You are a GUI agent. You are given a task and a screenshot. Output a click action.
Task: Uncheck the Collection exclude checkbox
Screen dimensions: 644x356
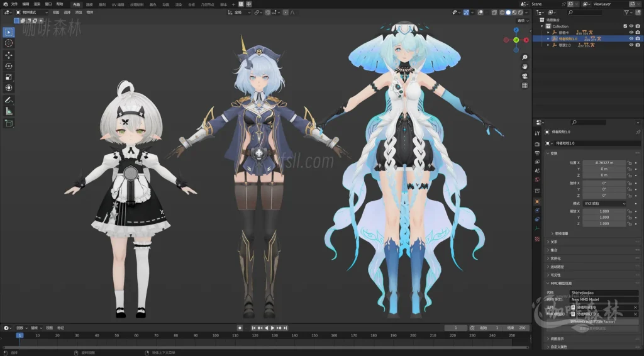click(x=625, y=26)
